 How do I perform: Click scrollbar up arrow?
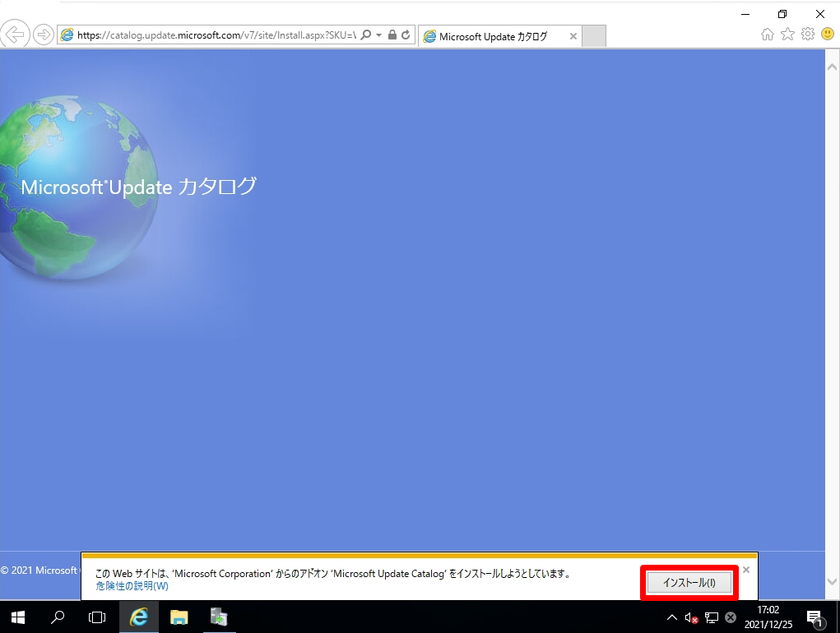pos(832,67)
